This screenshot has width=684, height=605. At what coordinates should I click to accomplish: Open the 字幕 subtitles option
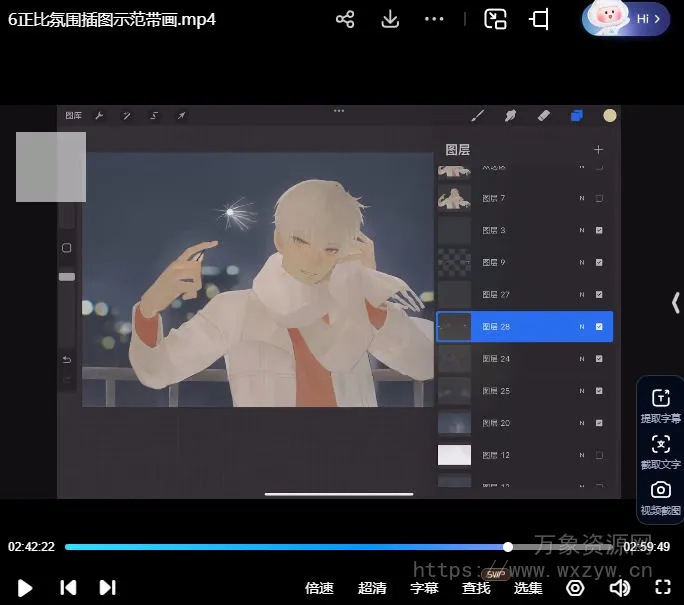pos(424,588)
